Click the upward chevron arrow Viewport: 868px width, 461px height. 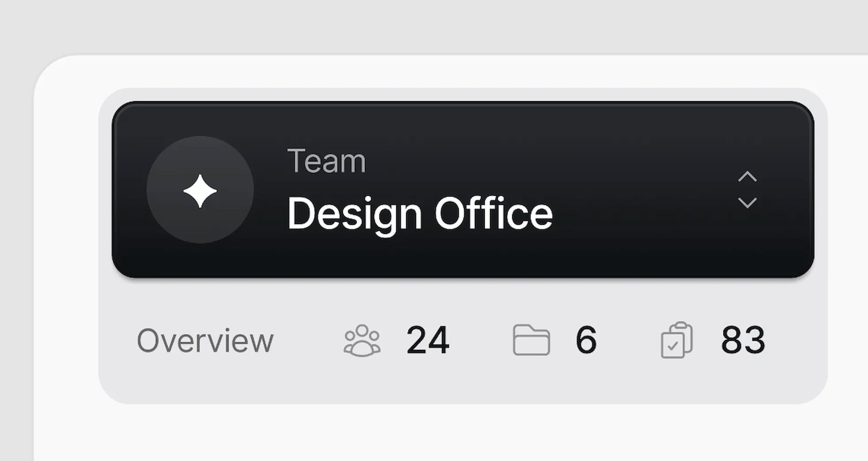pyautogui.click(x=747, y=176)
